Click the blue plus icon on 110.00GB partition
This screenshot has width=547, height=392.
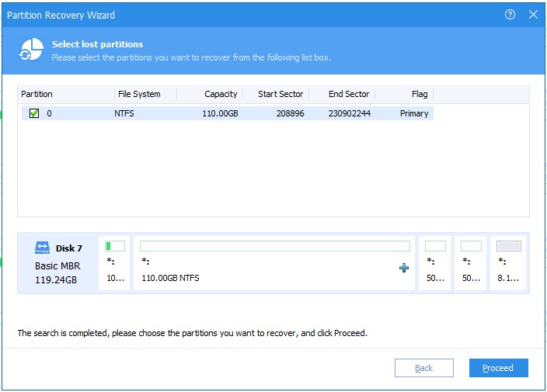(403, 268)
